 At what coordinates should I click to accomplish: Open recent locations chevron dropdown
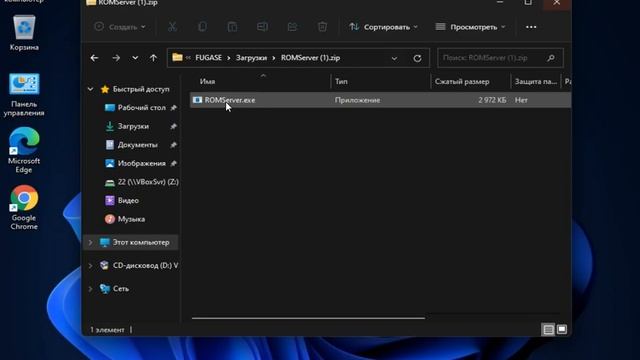point(135,58)
